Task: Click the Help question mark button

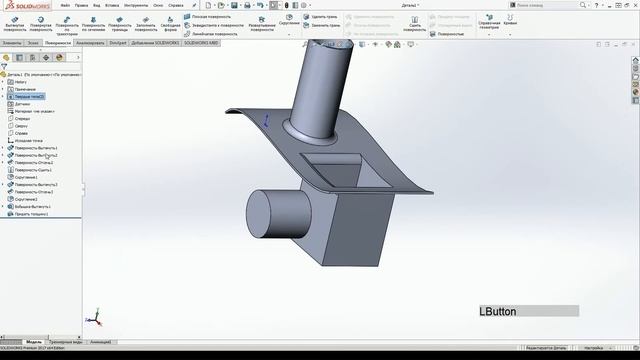Action: pos(596,5)
